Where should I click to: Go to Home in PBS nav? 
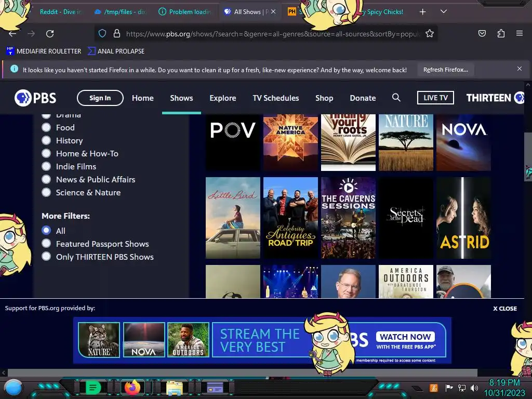(142, 98)
